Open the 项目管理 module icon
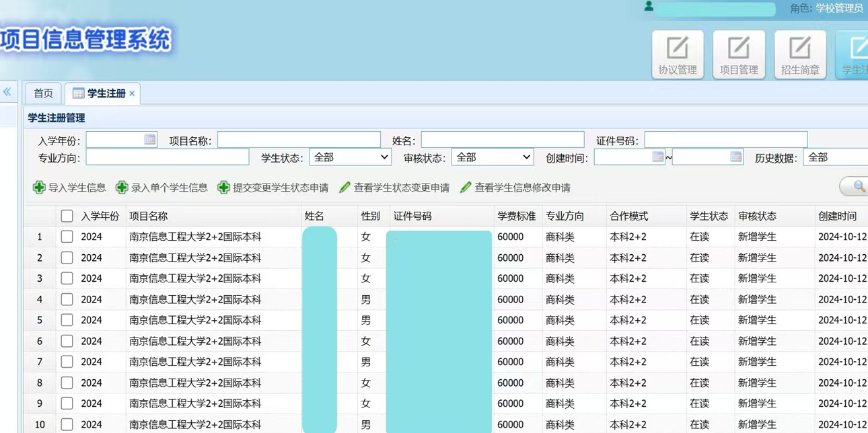The image size is (868, 433). pos(738,54)
